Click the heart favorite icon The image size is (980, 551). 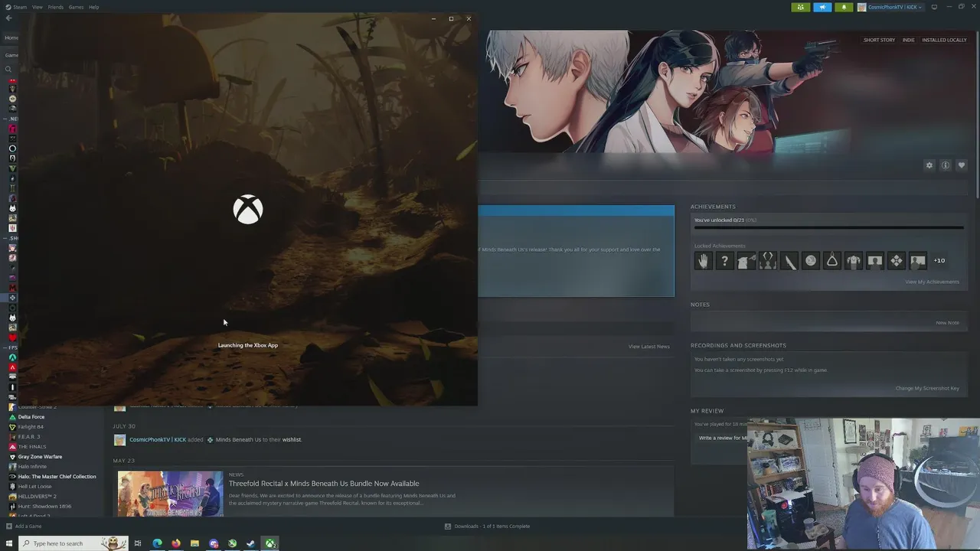click(962, 165)
